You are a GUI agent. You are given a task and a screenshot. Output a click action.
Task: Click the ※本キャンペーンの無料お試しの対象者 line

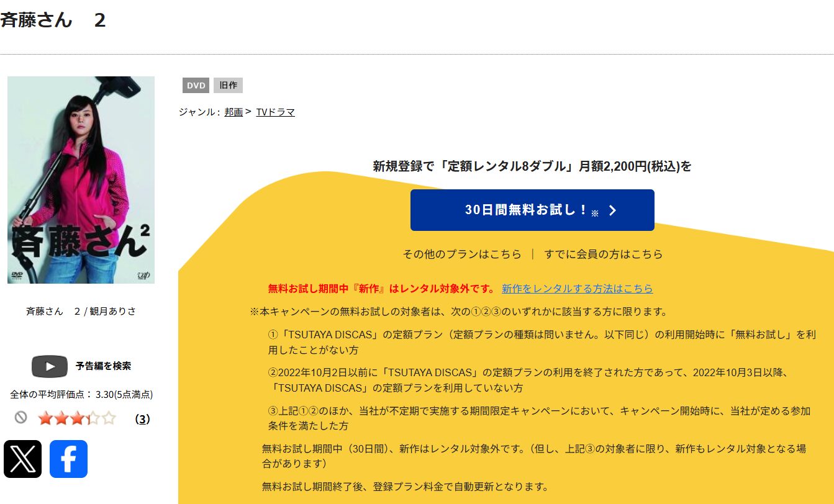click(459, 312)
